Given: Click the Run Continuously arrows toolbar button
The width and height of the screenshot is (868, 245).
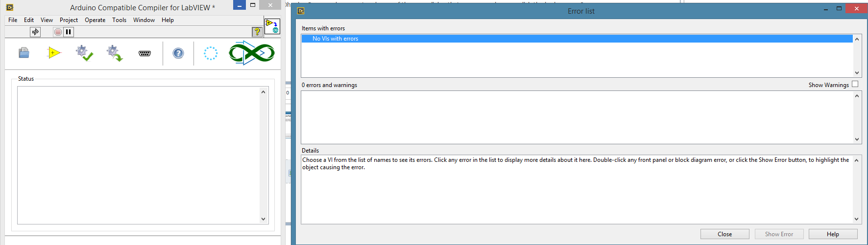Looking at the screenshot, I should 35,32.
